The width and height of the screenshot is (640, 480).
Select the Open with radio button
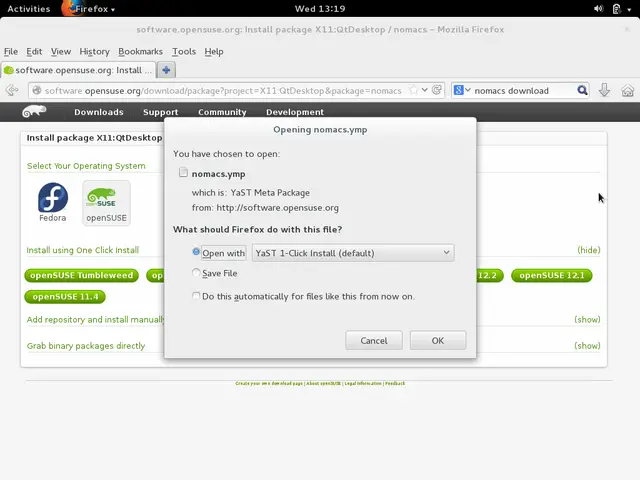[196, 252]
